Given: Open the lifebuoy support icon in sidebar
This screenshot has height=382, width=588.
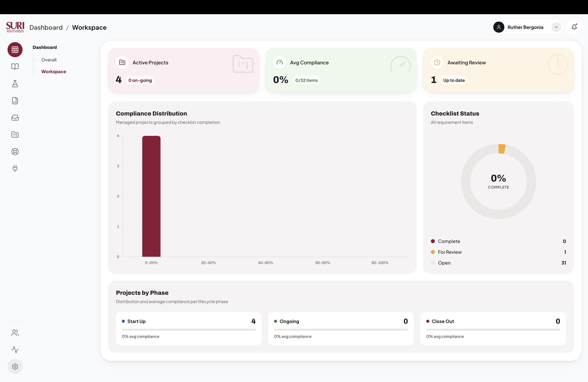Looking at the screenshot, I should coord(15,151).
